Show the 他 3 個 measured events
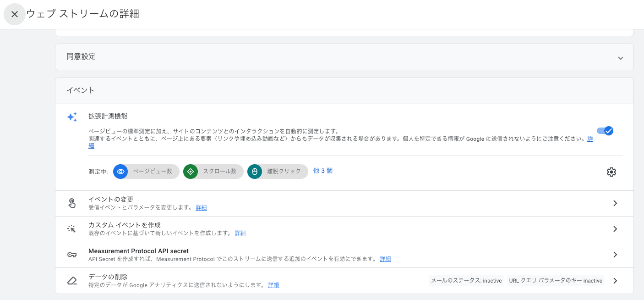The image size is (644, 300). (323, 171)
